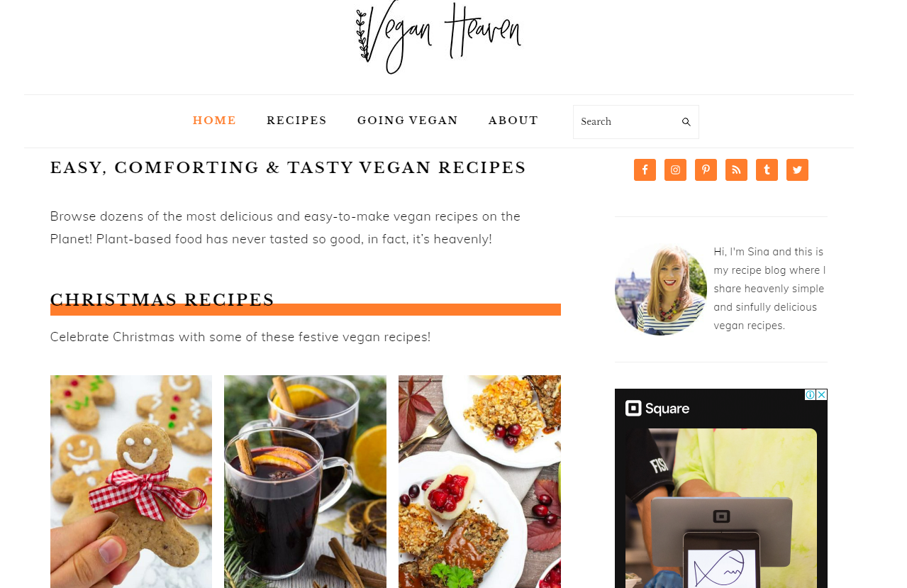
Task: Click the search magnifier icon
Action: [x=686, y=122]
